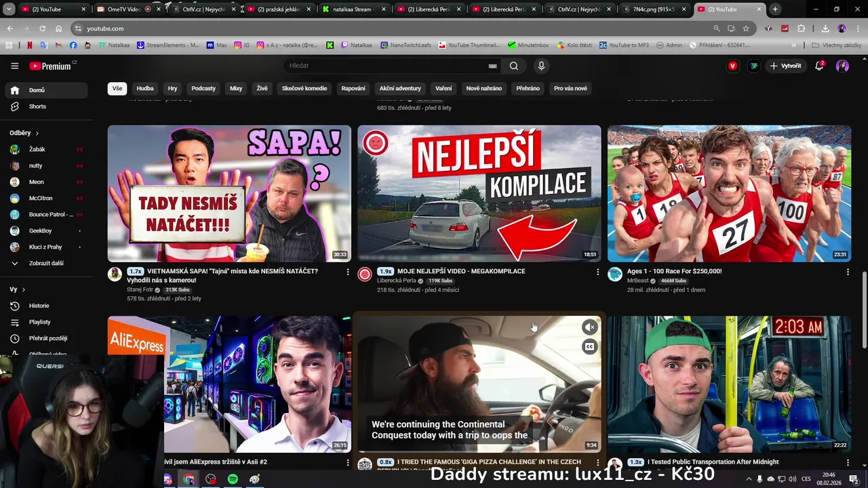The width and height of the screenshot is (868, 488).
Task: Click the browser address bar youtube.com
Action: click(x=393, y=28)
